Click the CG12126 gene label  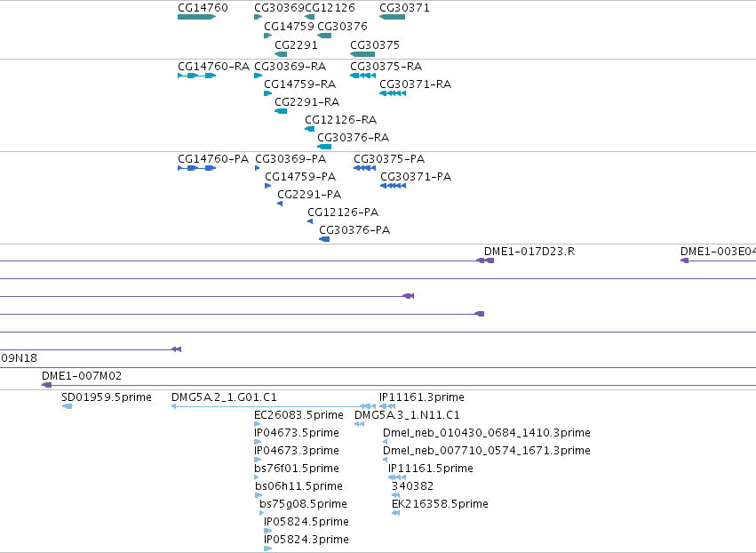pyautogui.click(x=330, y=8)
